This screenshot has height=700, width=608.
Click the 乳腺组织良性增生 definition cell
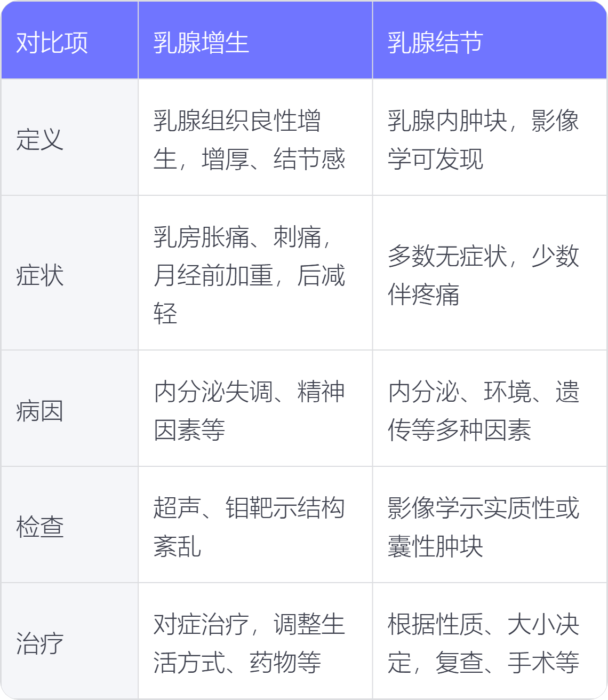coord(249,140)
